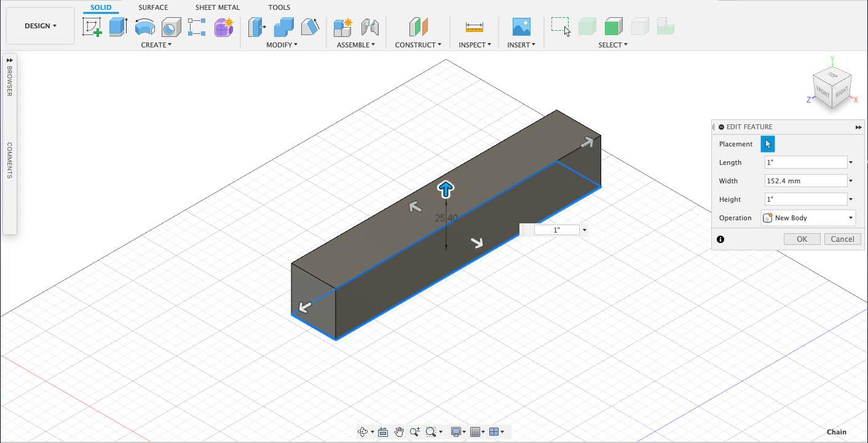Open the Inspect dropdown menu
The image size is (868, 443).
(x=475, y=45)
